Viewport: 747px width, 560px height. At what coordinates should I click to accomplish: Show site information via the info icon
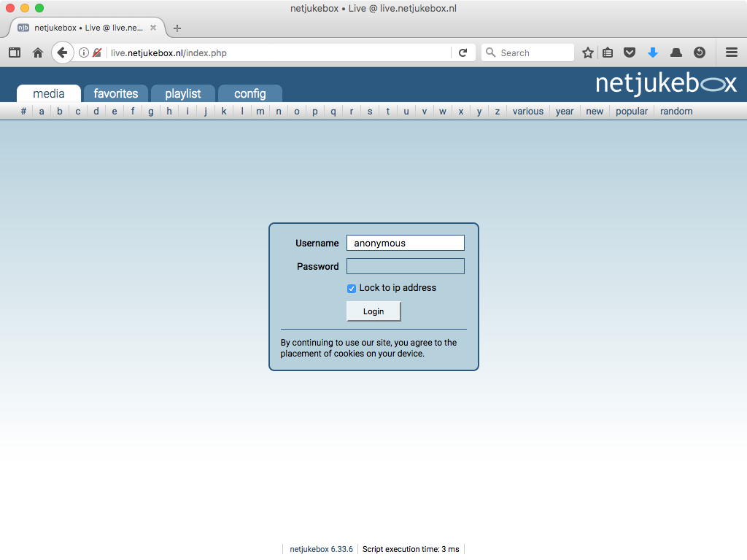coord(84,52)
